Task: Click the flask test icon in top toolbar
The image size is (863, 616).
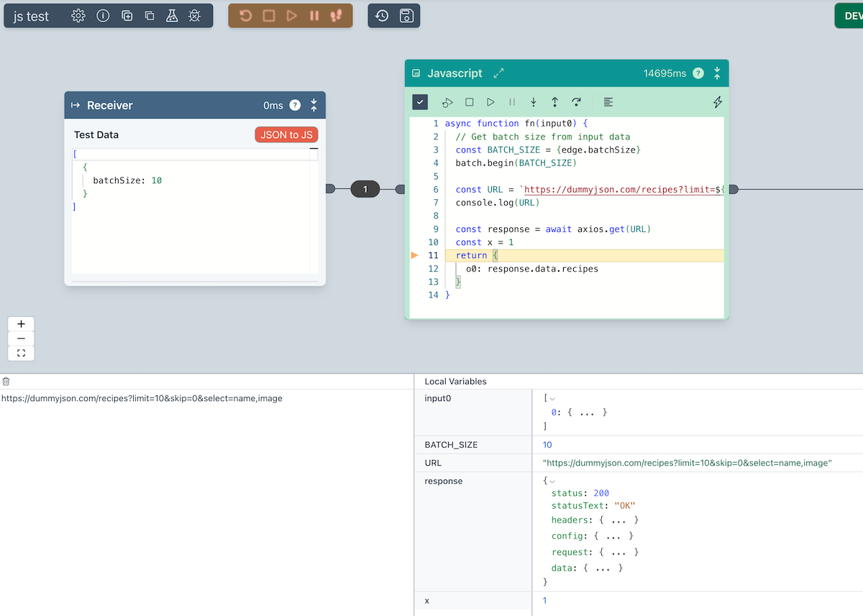Action: [x=173, y=15]
